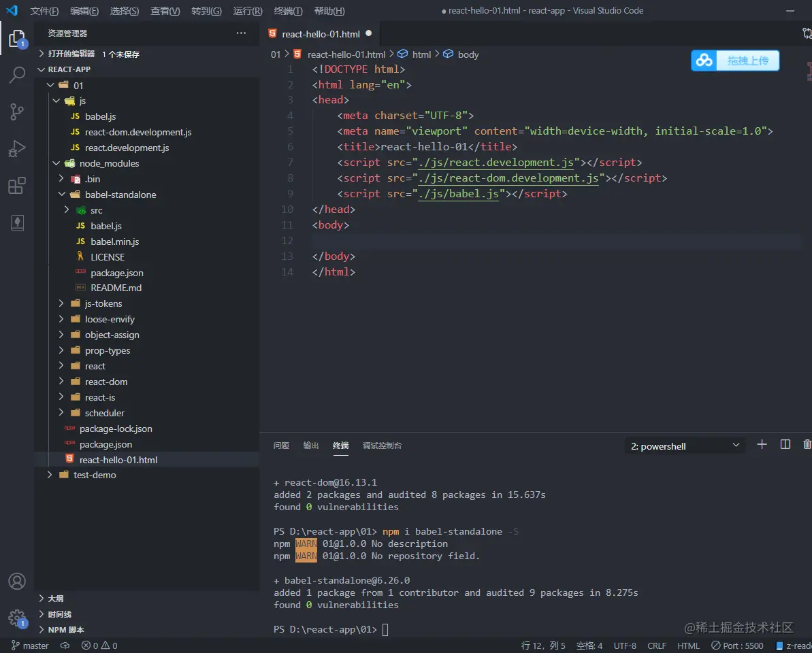Open the 帮助(H) menu
Screen dimensions: 812x653
coord(329,11)
